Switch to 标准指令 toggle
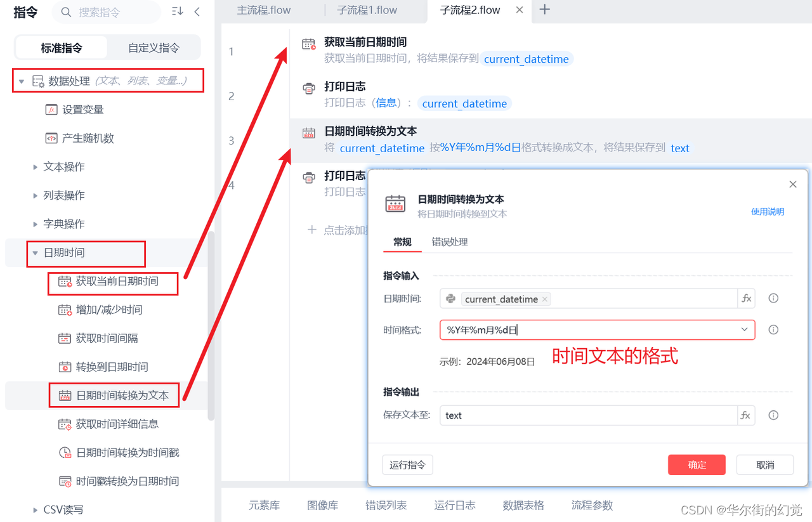The height and width of the screenshot is (522, 812). [x=62, y=48]
